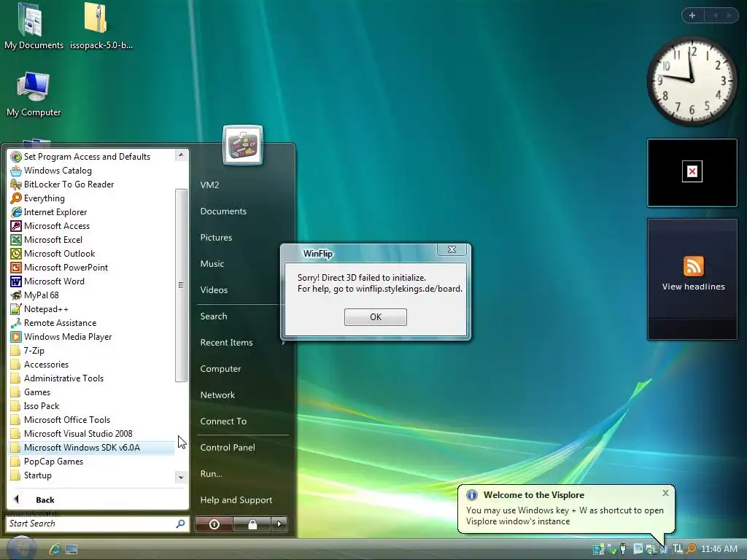Image resolution: width=747 pixels, height=560 pixels.
Task: Click View headlines in feed gadget
Action: (x=693, y=287)
